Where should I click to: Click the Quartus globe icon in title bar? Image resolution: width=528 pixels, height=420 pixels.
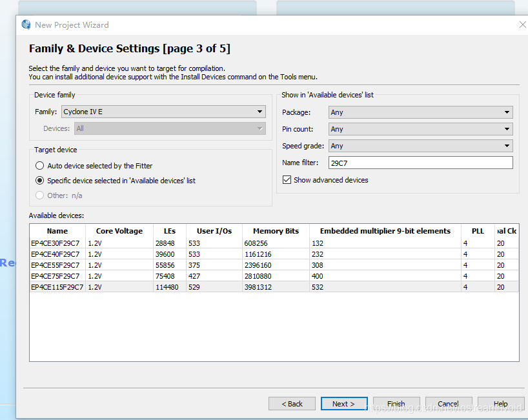(x=26, y=25)
